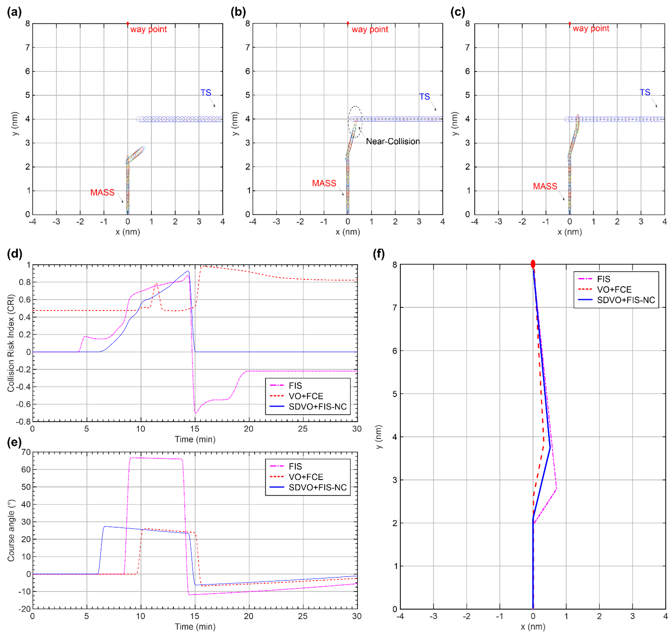The height and width of the screenshot is (637, 672).
Task: Click the TS label in panel (a)
Action: (206, 93)
